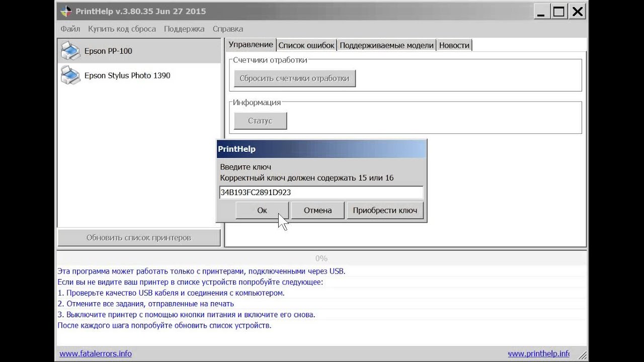644x362 pixels.
Task: Close the PrintHelp window
Action: [578, 12]
